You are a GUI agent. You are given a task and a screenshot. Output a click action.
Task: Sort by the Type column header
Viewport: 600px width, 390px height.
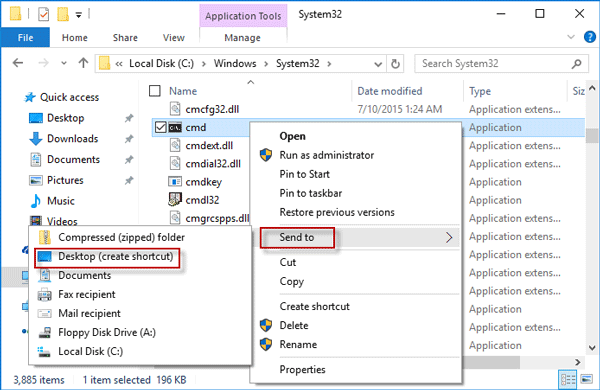click(x=480, y=91)
